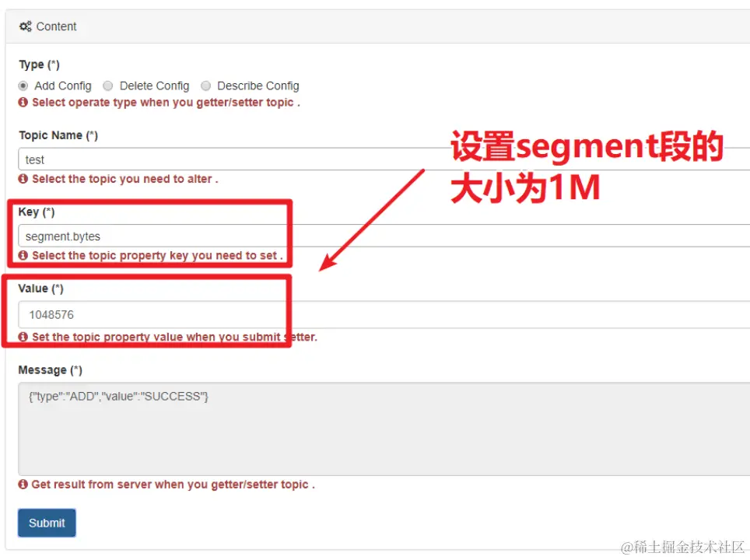Viewport: 750px width, 560px height.
Task: Click the gears icon beside Content
Action: tap(26, 26)
